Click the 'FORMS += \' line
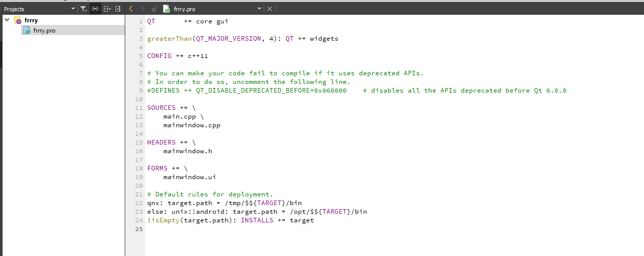The width and height of the screenshot is (644, 256). [x=167, y=168]
